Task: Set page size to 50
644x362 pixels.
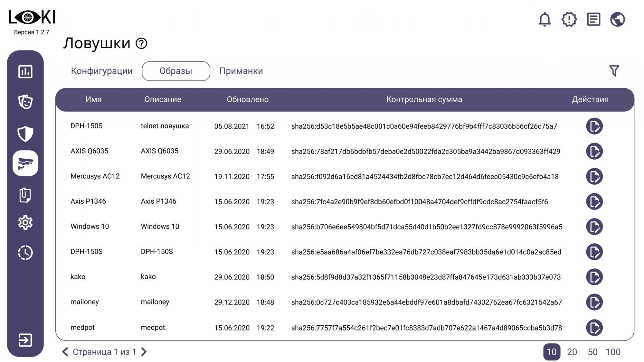Action: point(592,352)
